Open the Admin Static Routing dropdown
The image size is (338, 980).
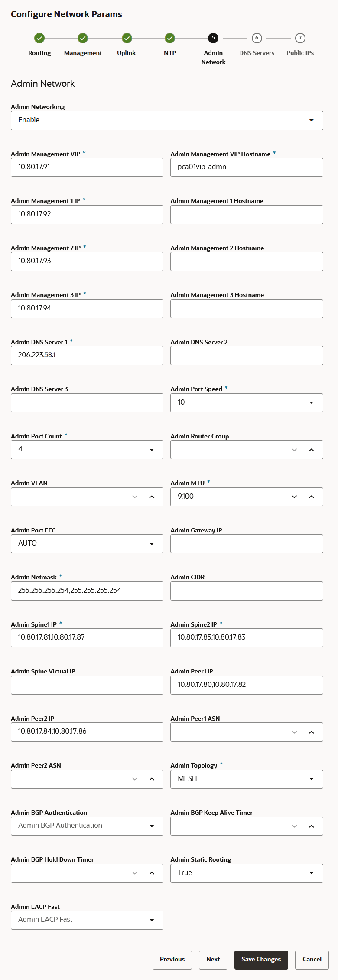[312, 873]
